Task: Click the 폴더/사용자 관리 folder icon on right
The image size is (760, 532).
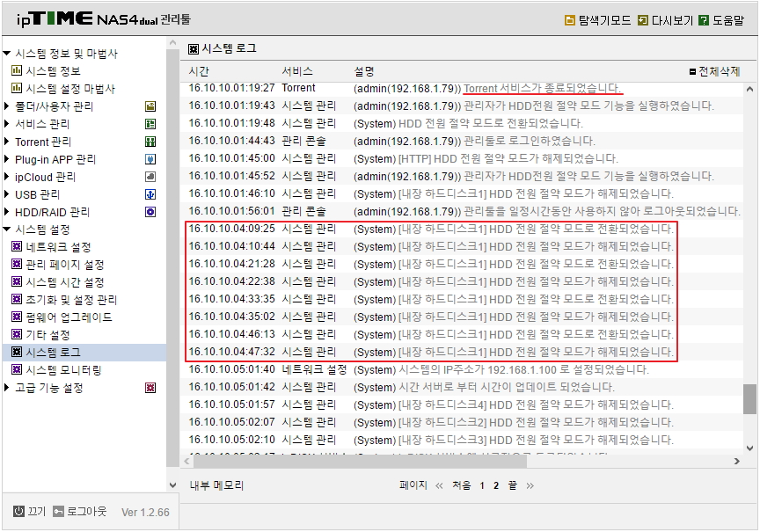Action: 150,106
